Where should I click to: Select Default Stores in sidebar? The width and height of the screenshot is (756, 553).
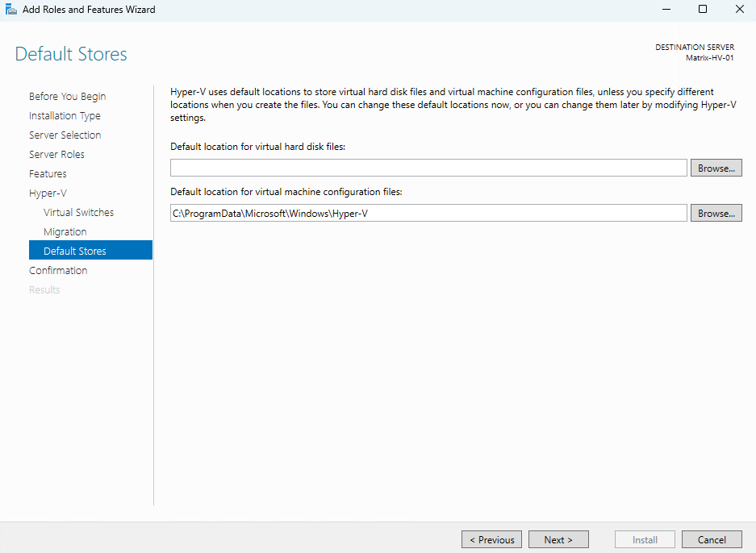(90, 250)
